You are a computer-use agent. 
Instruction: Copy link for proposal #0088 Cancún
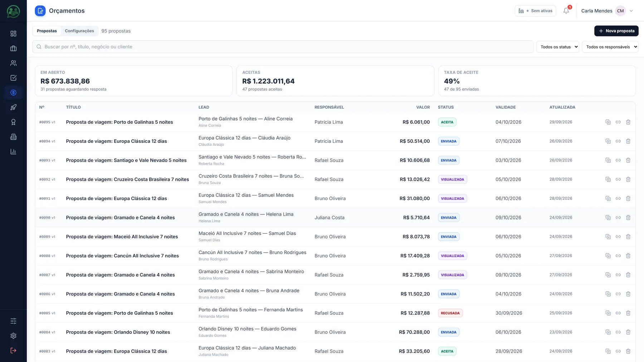tap(618, 256)
